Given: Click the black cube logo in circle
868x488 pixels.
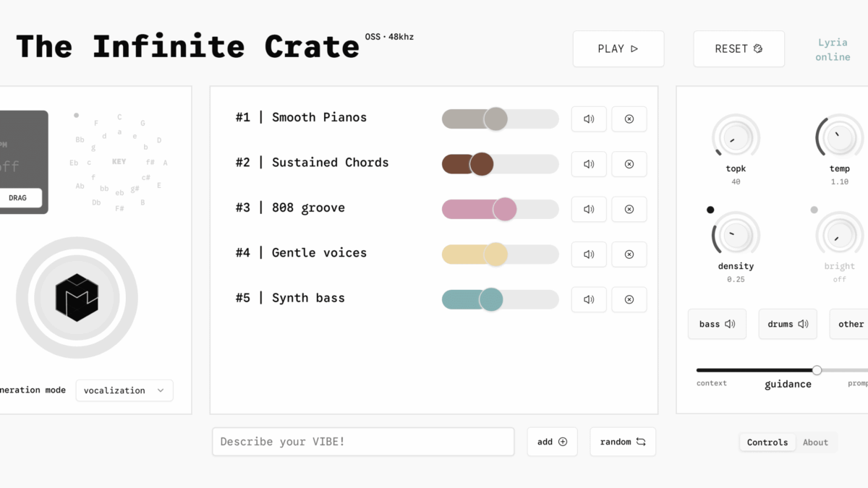Looking at the screenshot, I should click(x=77, y=297).
